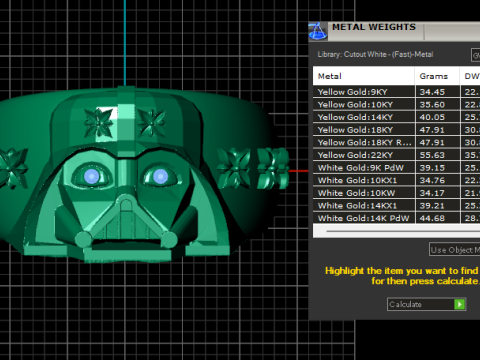This screenshot has width=480, height=360.
Task: Select the Yellow Gold:18KY row
Action: pyautogui.click(x=396, y=130)
